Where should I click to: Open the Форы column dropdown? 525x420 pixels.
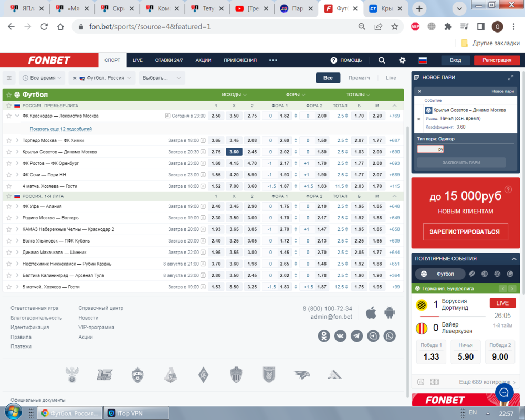pyautogui.click(x=295, y=94)
